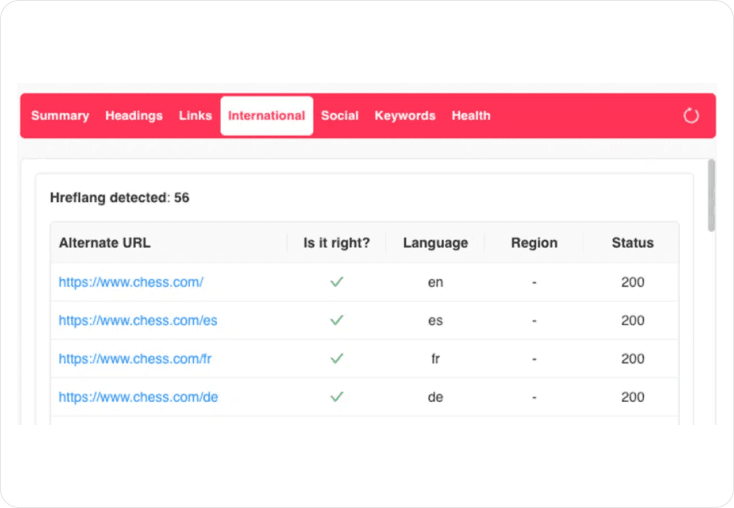This screenshot has width=734, height=508.
Task: Click the green checkmark in the es row
Action: (337, 320)
